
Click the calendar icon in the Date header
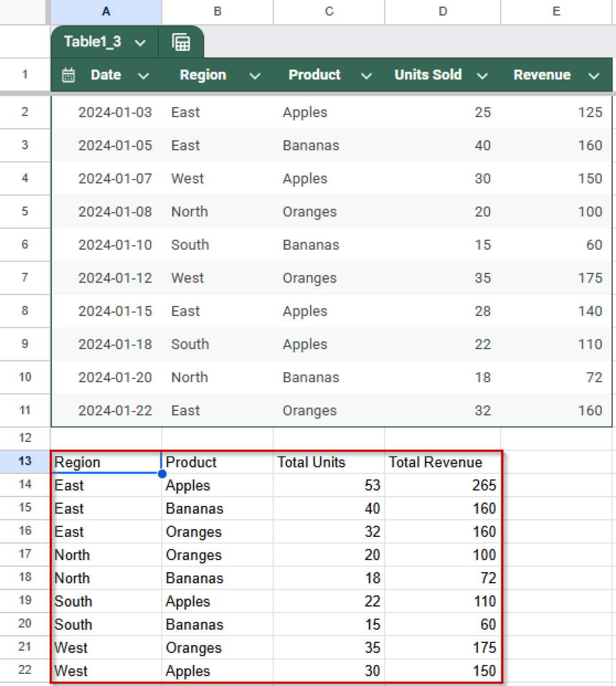click(68, 75)
